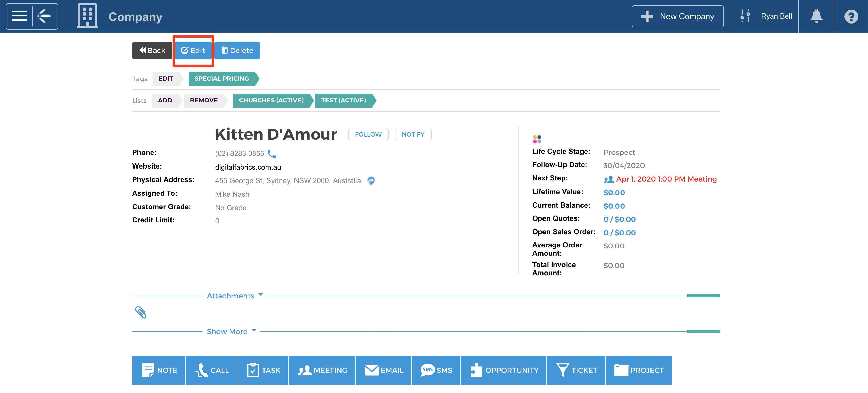Click the FOLLOW button
Screen dimensions: 868x393
click(368, 134)
